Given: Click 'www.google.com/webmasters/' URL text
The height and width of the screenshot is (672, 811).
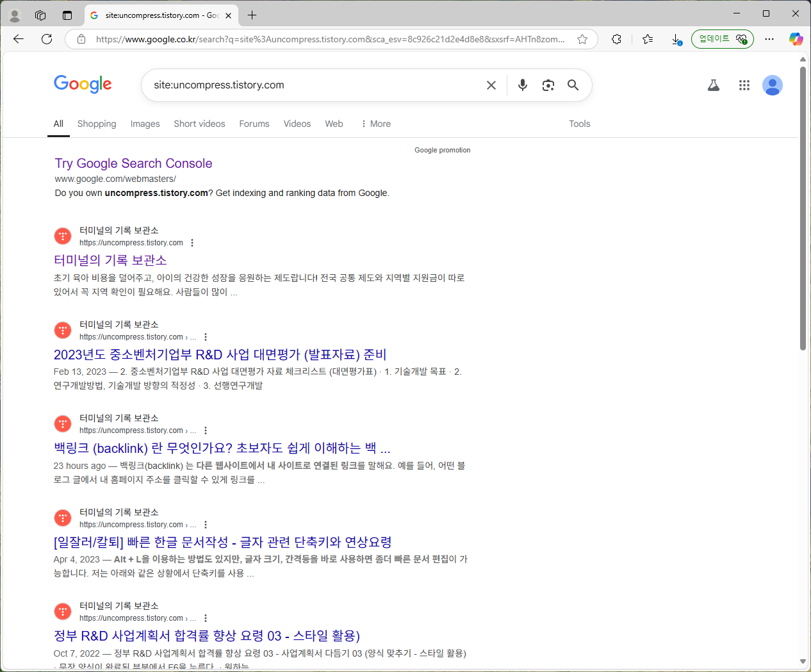Looking at the screenshot, I should 115,179.
